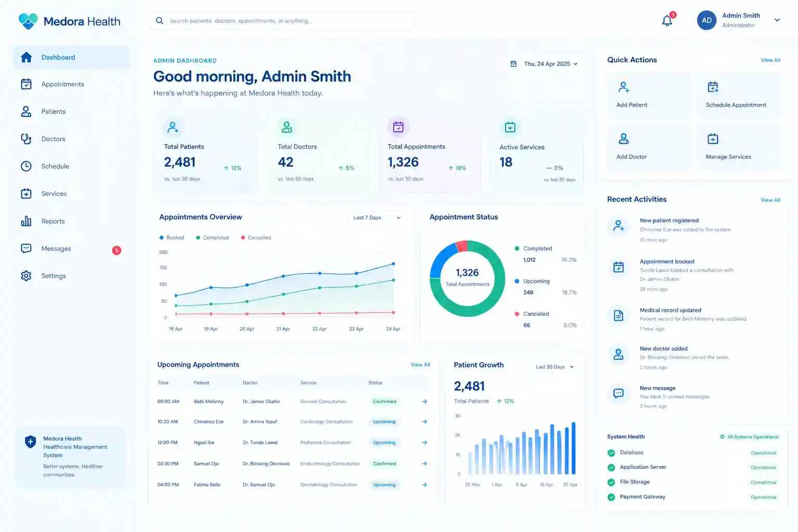This screenshot has width=798, height=532.
Task: Click the Add Doctor button label
Action: click(x=631, y=157)
